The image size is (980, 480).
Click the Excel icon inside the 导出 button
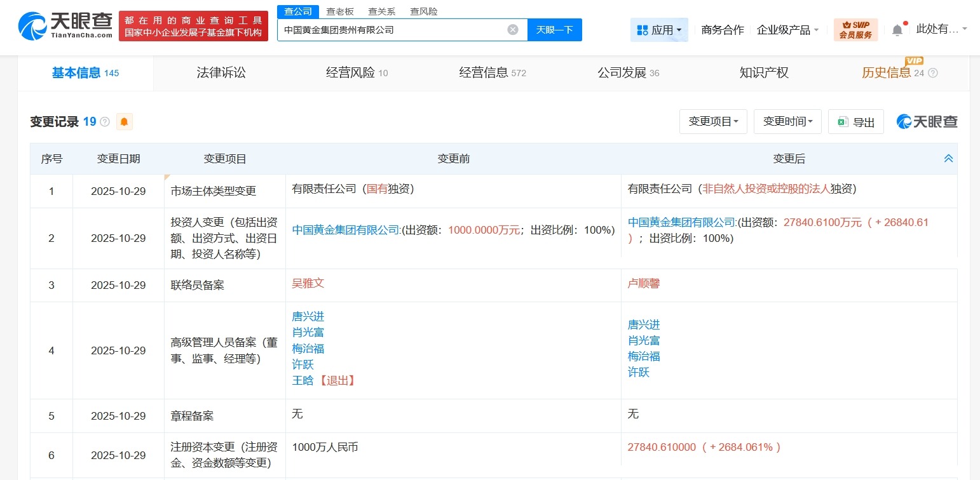843,121
